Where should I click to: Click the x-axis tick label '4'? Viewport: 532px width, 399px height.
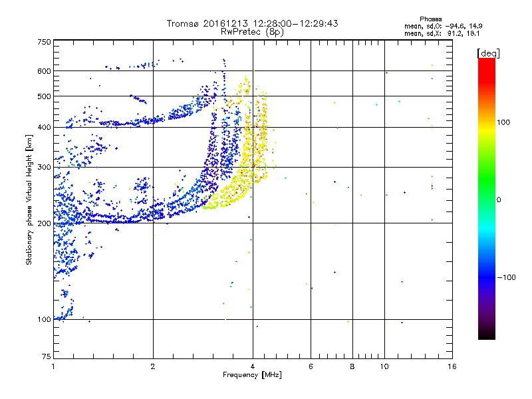pos(253,366)
